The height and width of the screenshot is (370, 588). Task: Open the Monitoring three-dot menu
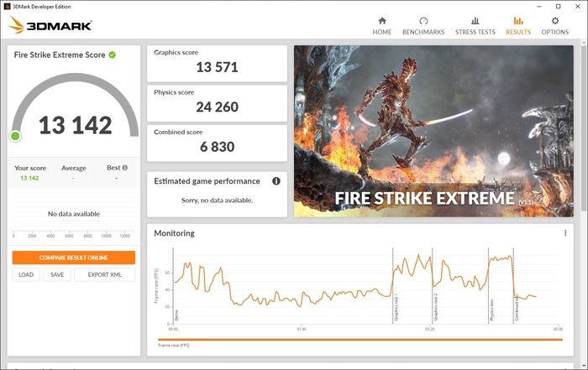(565, 233)
